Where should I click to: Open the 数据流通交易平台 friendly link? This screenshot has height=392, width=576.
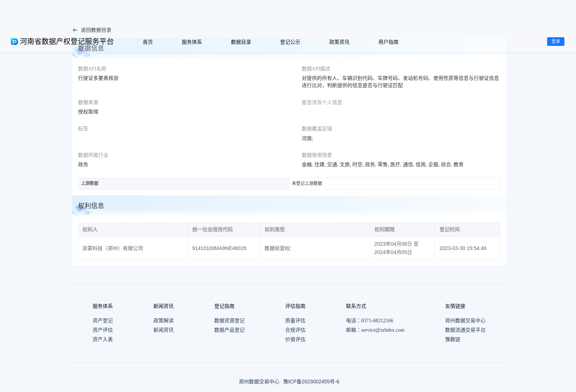(x=465, y=330)
